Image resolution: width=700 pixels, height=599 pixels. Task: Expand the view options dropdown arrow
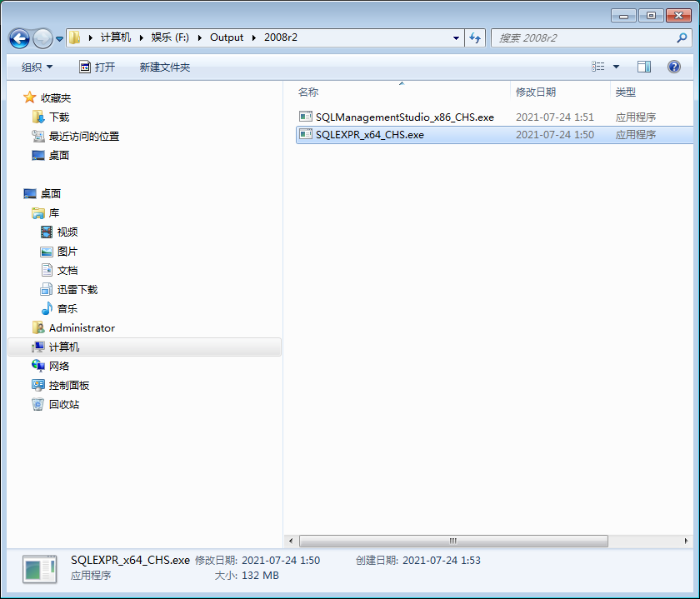click(x=617, y=67)
